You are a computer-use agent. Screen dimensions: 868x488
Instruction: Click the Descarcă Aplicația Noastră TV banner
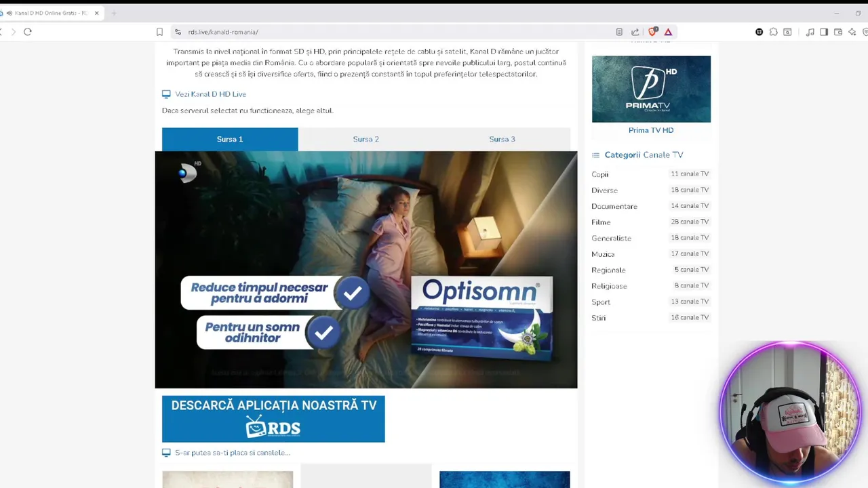[x=273, y=419]
